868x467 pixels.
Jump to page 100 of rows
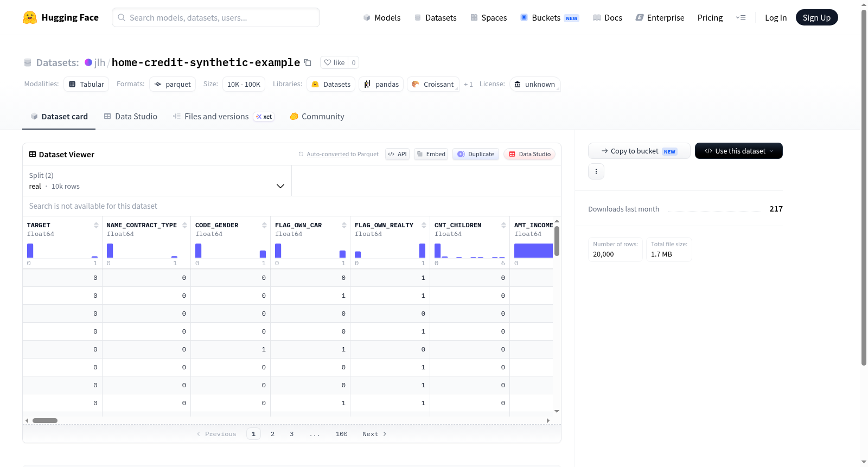click(x=341, y=434)
